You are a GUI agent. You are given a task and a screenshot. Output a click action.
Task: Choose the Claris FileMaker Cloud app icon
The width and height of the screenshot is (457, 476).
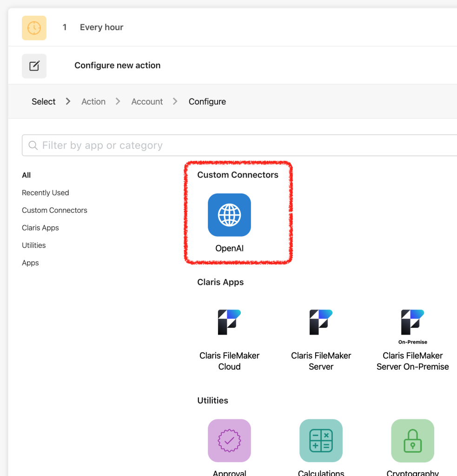(x=229, y=322)
